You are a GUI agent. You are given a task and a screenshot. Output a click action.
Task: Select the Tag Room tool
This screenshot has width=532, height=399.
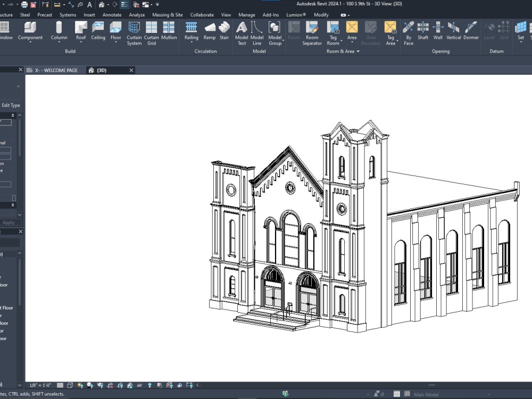[x=333, y=33]
